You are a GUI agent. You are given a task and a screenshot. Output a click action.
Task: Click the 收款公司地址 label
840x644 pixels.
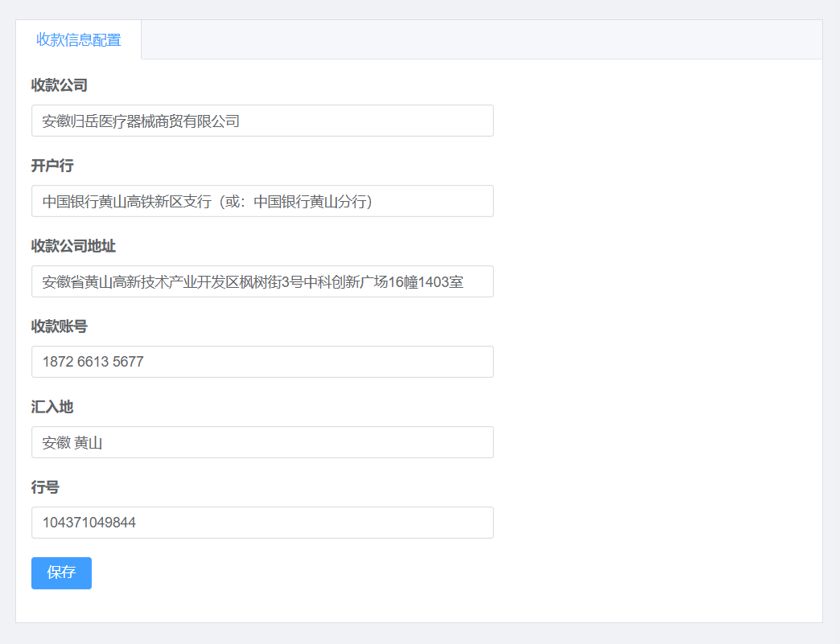coord(73,246)
